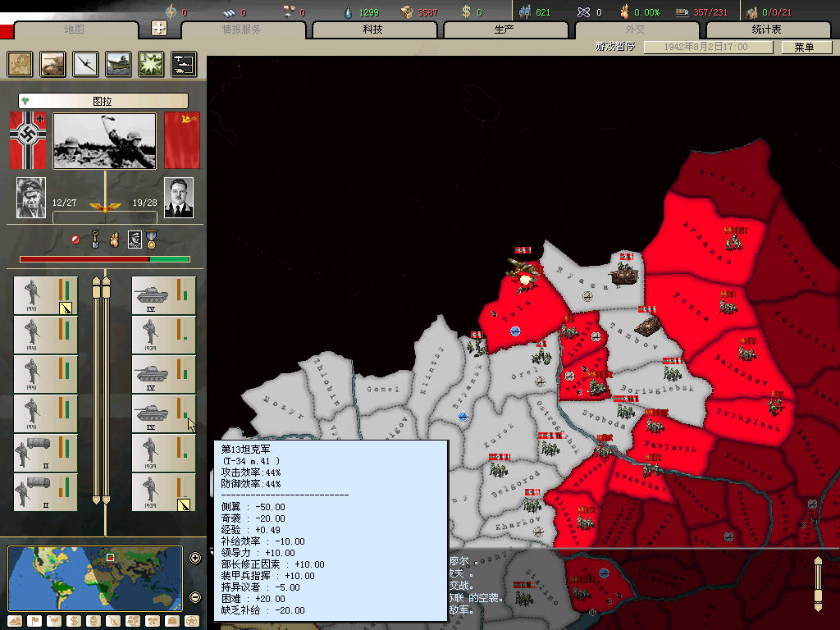This screenshot has width=840, height=630.
Task: Click the green explosion battles icon
Action: 151,64
